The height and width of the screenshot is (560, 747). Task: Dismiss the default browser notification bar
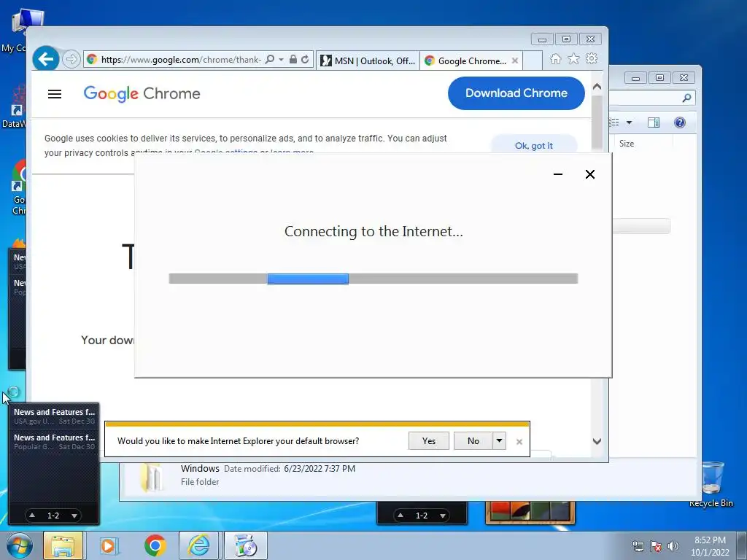[519, 442]
